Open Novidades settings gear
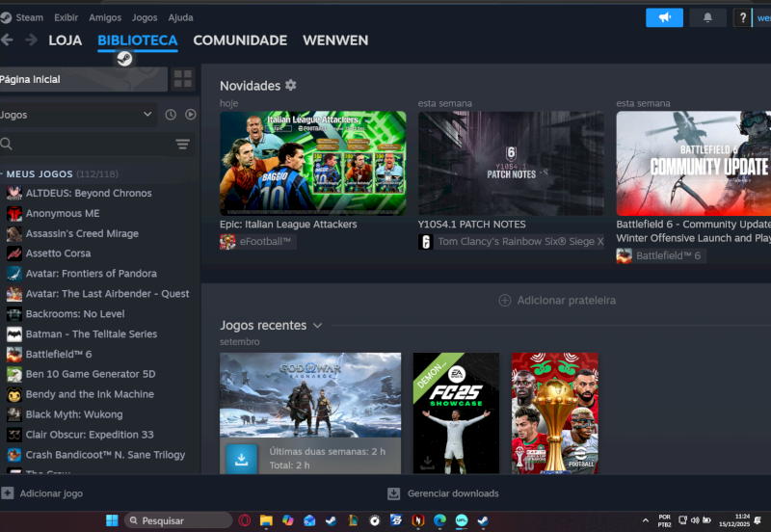Viewport: 771px width, 532px height. tap(291, 85)
